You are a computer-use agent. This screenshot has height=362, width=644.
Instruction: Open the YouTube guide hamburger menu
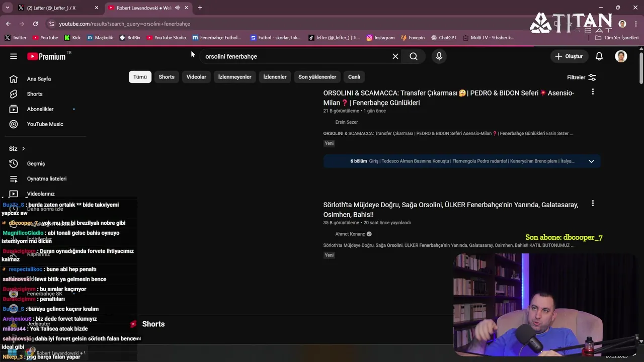click(x=14, y=56)
